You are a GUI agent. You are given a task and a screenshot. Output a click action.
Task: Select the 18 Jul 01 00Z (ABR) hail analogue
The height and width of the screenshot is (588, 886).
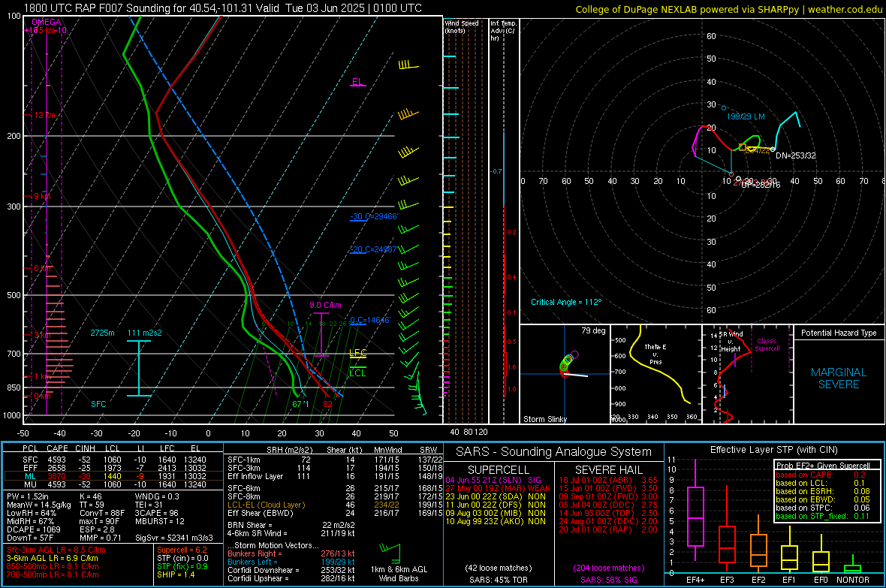[x=608, y=480]
